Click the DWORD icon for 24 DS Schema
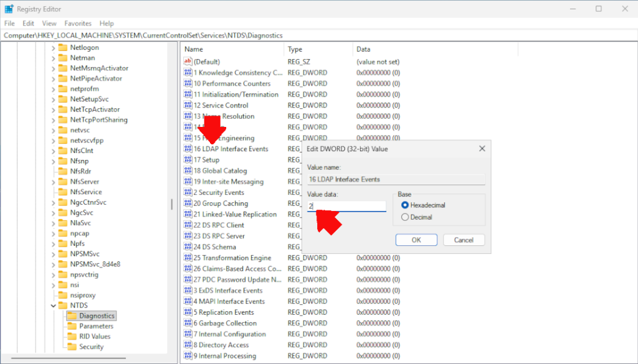Image resolution: width=638 pixels, height=364 pixels. (x=187, y=246)
